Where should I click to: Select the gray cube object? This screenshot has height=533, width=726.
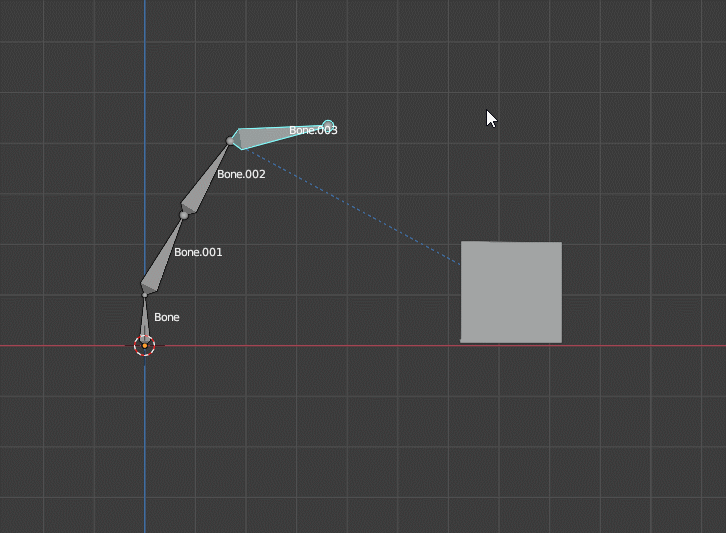[x=511, y=292]
